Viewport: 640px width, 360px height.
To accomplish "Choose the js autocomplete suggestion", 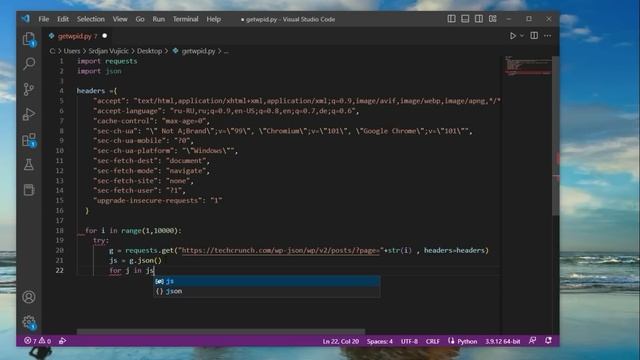I will (x=267, y=281).
